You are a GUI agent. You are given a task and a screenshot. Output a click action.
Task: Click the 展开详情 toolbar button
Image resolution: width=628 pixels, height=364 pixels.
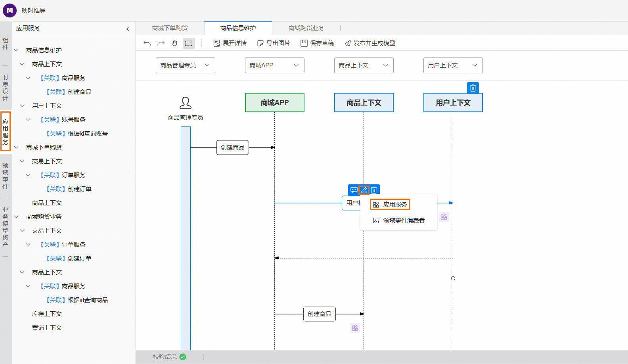click(230, 43)
